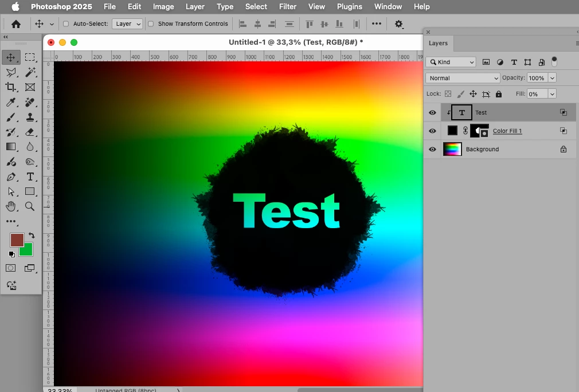Swap foreground and background colors
Viewport: 579px width, 392px height.
(32, 235)
